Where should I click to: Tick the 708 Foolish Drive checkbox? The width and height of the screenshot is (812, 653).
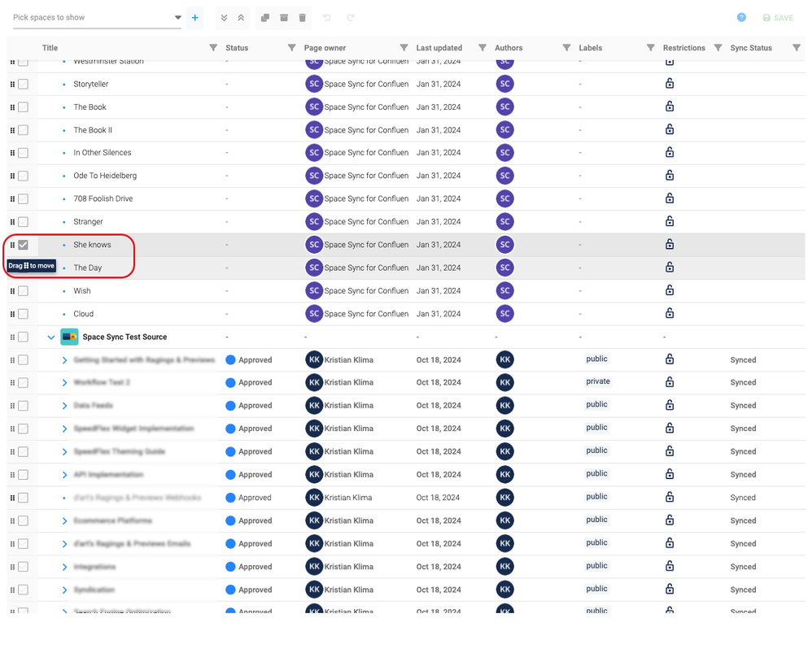24,198
